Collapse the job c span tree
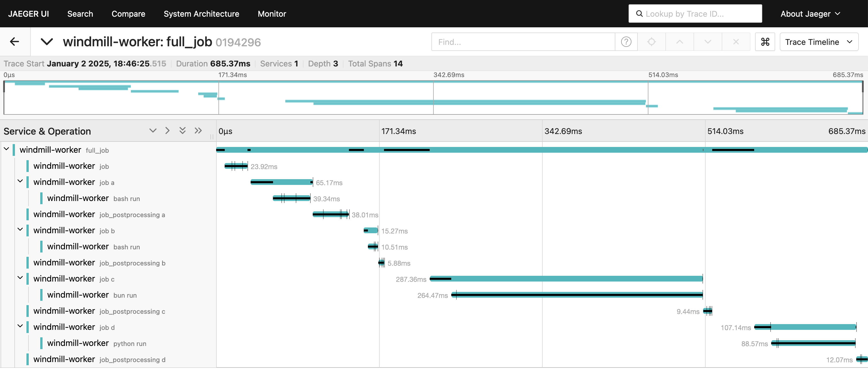 point(20,278)
